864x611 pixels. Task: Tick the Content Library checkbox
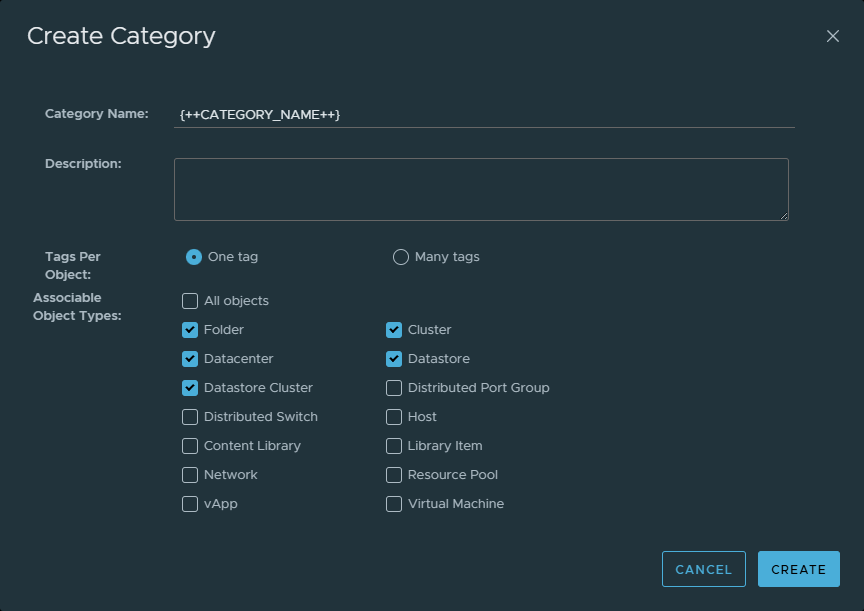(190, 446)
